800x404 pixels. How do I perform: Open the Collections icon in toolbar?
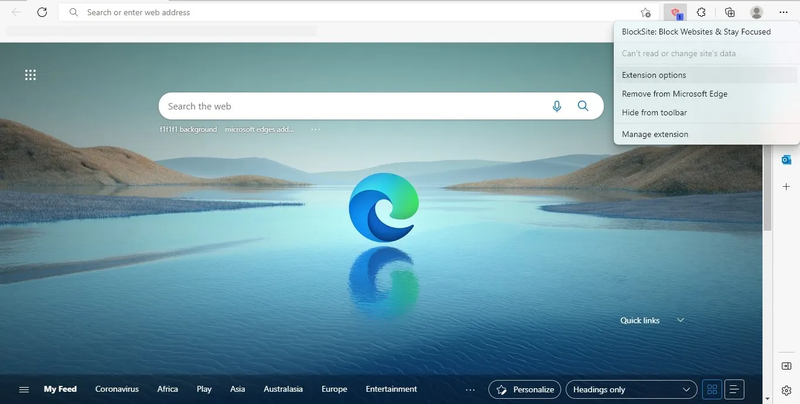(730, 13)
